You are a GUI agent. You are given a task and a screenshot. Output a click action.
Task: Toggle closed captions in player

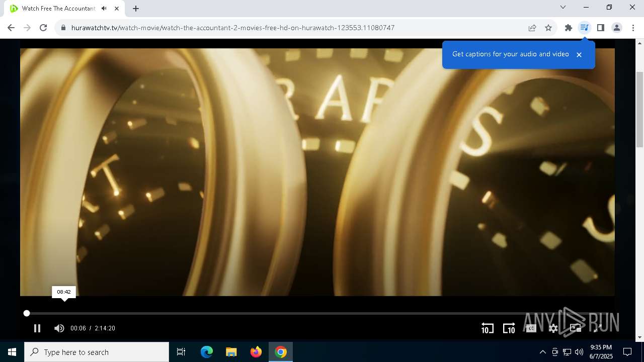(531, 328)
